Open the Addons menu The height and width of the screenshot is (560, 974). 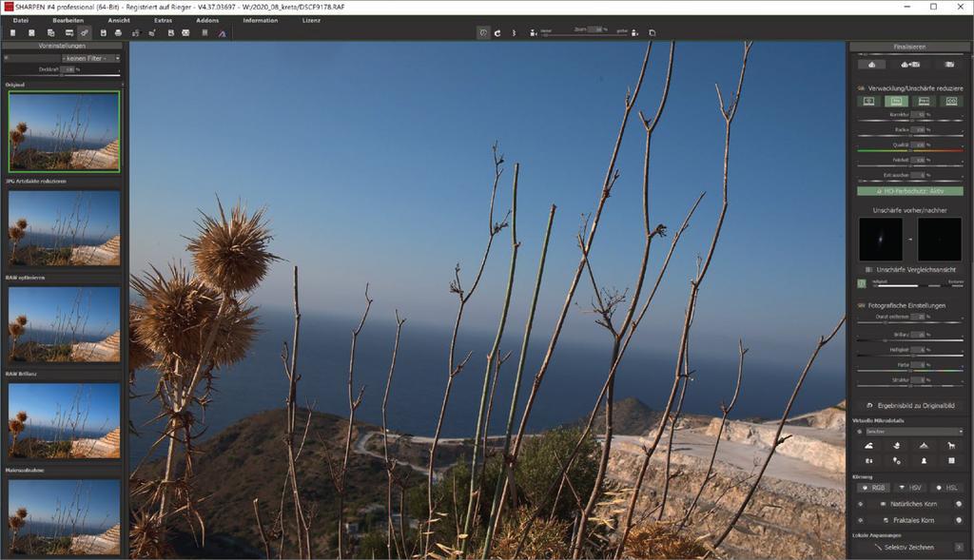pyautogui.click(x=207, y=21)
